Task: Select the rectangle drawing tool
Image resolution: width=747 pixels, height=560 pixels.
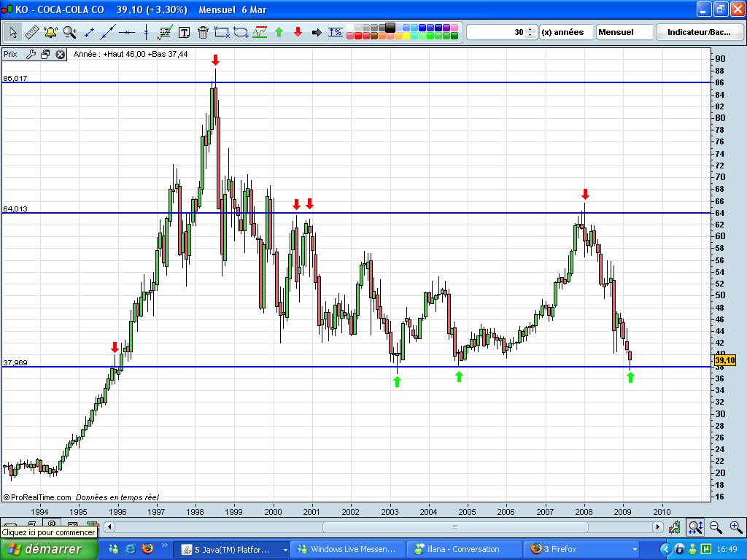Action: pos(222,32)
